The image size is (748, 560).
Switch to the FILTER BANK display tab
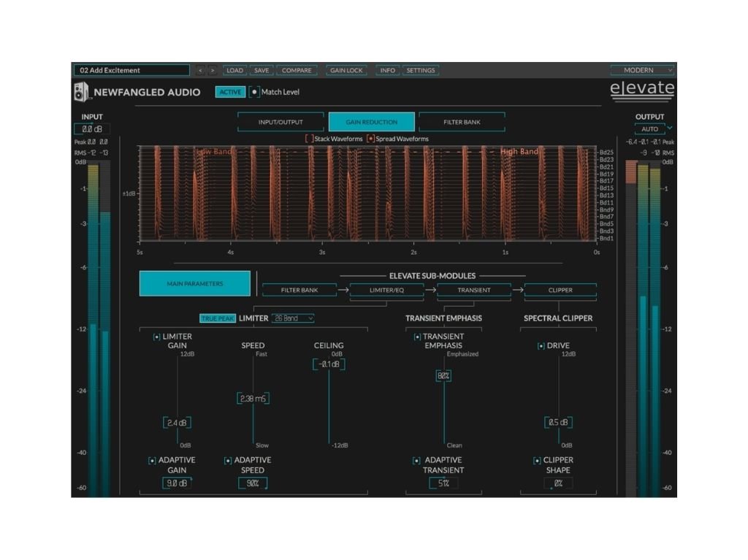coord(462,122)
